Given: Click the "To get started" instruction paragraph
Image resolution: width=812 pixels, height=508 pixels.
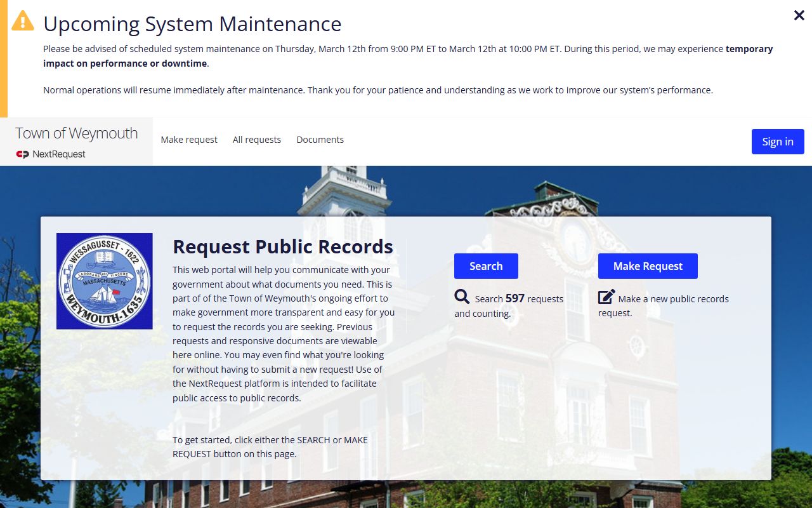Looking at the screenshot, I should click(x=270, y=447).
